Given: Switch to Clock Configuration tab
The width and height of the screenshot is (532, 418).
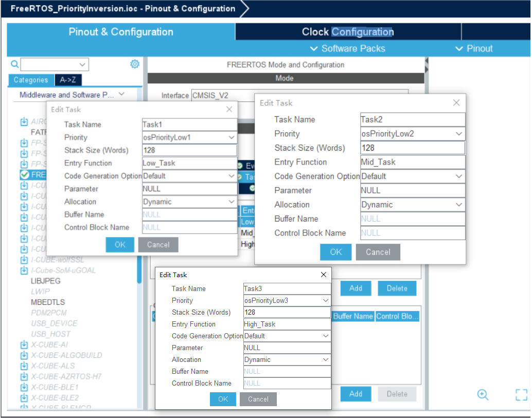Looking at the screenshot, I should pos(348,32).
